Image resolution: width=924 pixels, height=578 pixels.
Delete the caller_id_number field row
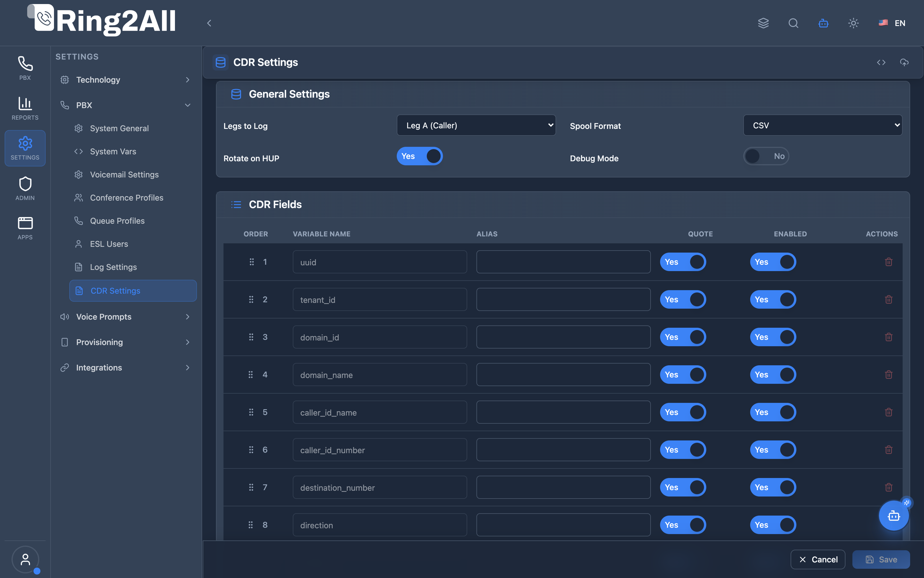888,450
